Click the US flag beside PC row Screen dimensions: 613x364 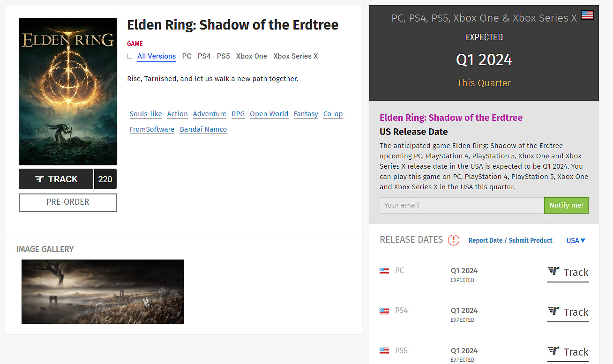point(384,271)
